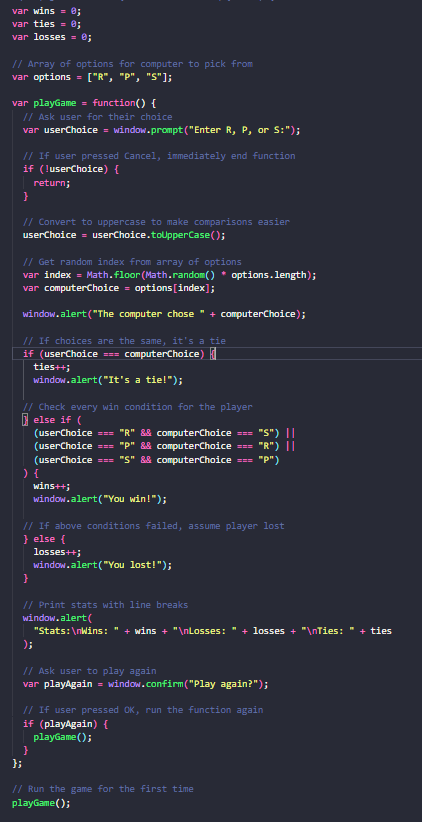Image resolution: width=422 pixels, height=822 pixels.
Task: Click the comment "If above conditions failed, assume player lost"
Action: [154, 525]
